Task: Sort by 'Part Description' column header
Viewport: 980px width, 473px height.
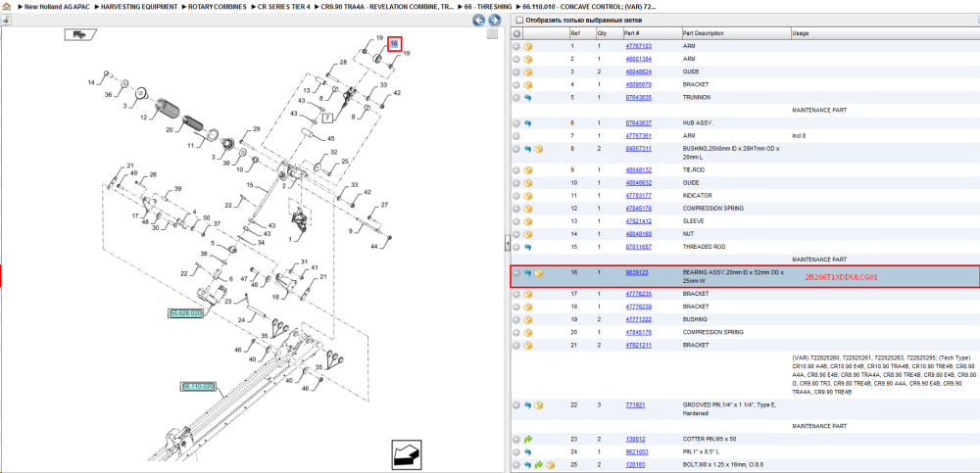Action: click(x=703, y=33)
